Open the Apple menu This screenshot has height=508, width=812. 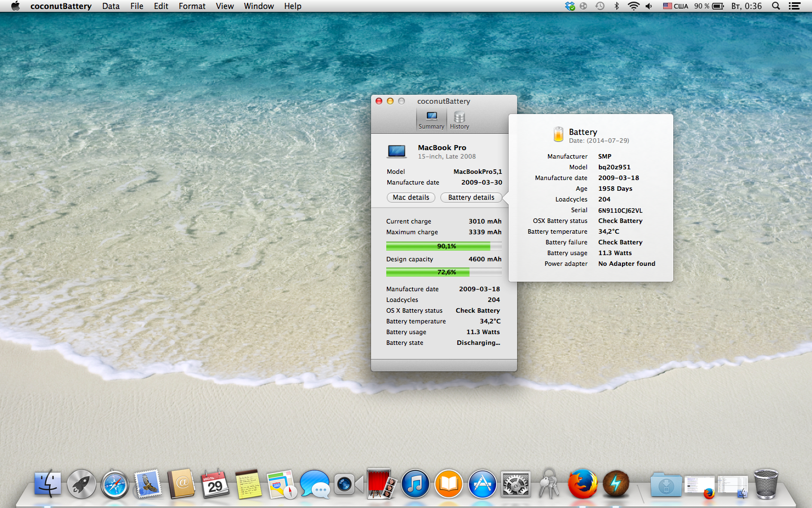[x=15, y=6]
